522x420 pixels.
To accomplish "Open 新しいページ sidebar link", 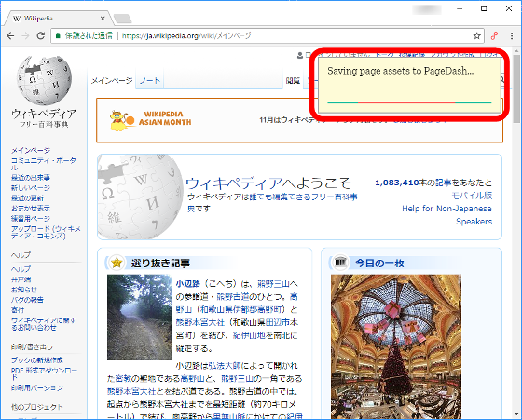I will point(31,188).
